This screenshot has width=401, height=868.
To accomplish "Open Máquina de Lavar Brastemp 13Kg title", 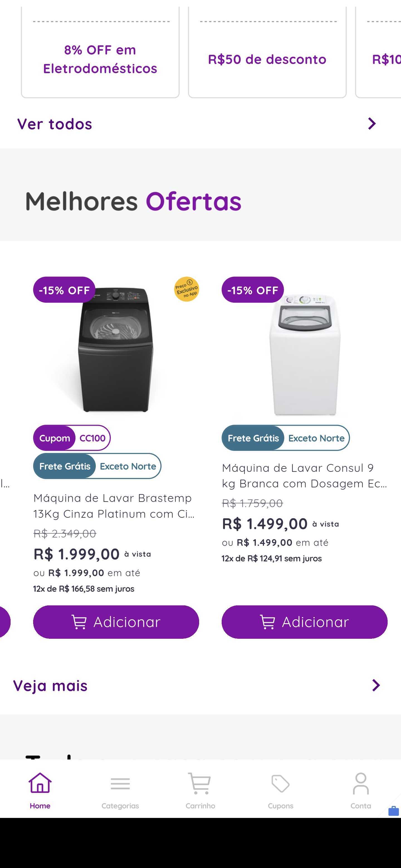I will click(114, 506).
